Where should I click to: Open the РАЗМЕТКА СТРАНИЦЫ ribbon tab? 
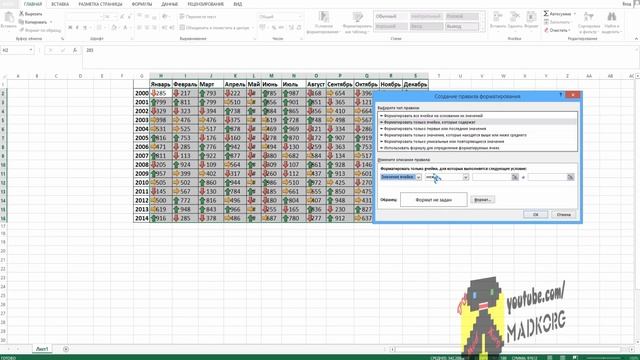[100, 4]
